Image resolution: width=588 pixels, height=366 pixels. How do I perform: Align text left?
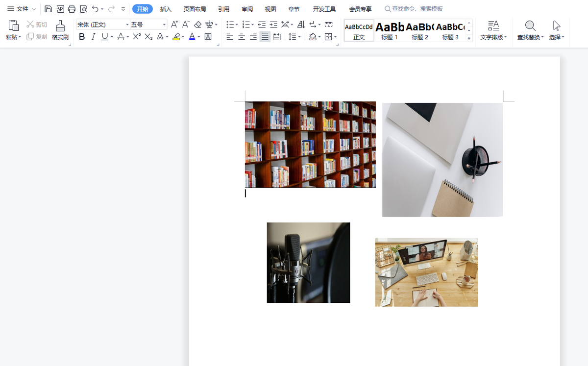pos(230,37)
